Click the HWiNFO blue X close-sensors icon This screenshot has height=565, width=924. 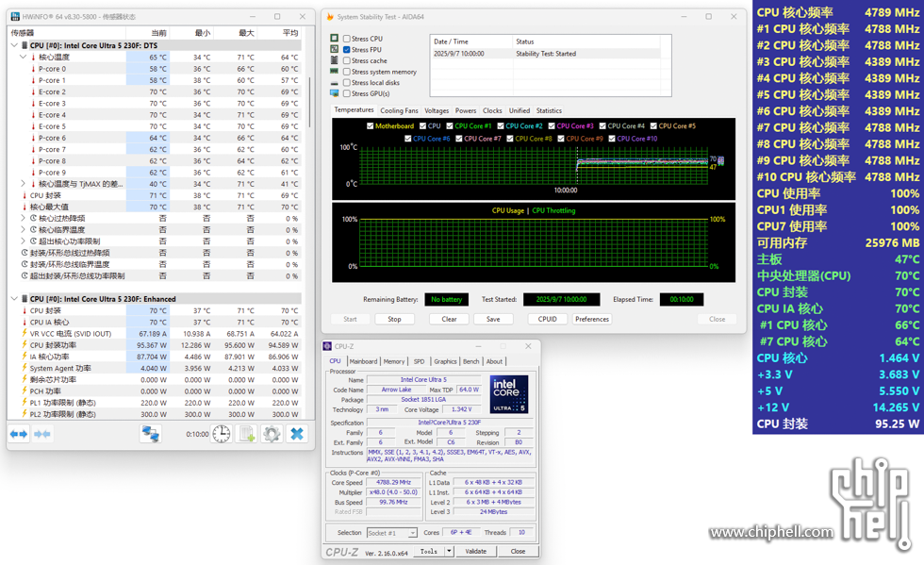click(297, 434)
